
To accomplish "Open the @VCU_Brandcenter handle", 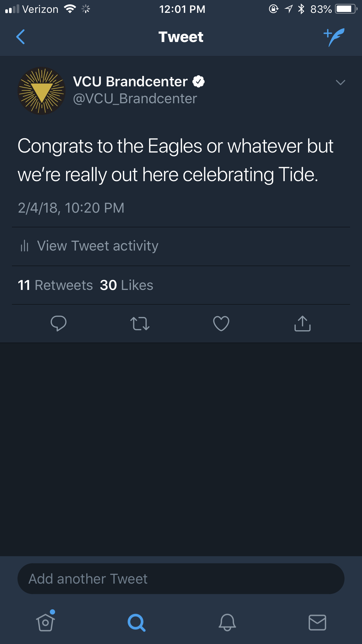I will click(x=135, y=99).
